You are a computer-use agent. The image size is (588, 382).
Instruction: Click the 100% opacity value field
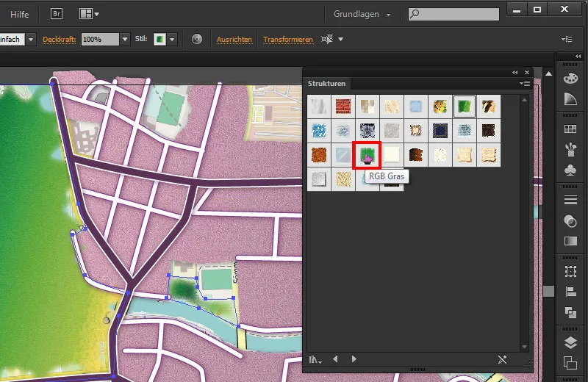(100, 39)
